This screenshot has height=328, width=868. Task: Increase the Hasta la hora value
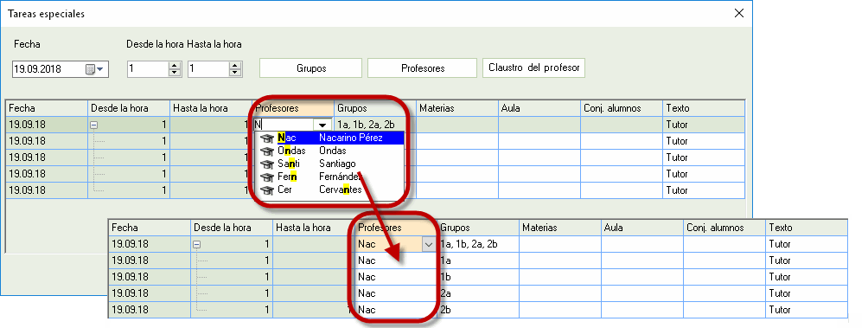coord(235,66)
